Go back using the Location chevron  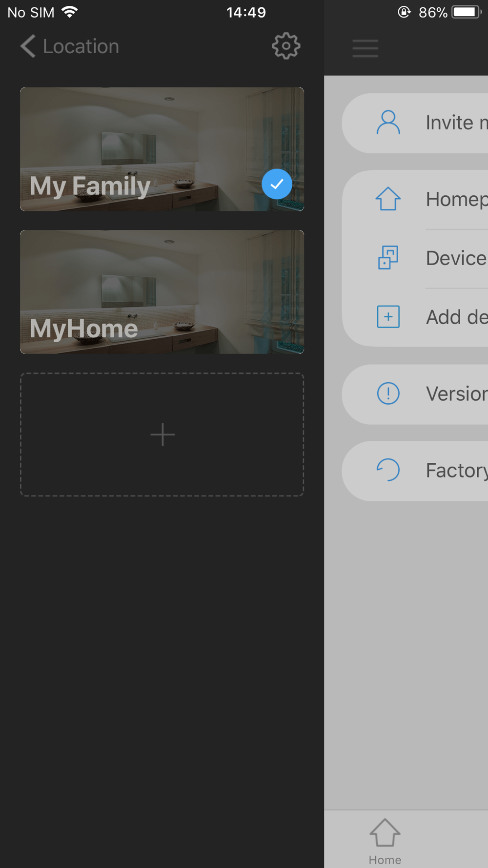click(x=28, y=46)
